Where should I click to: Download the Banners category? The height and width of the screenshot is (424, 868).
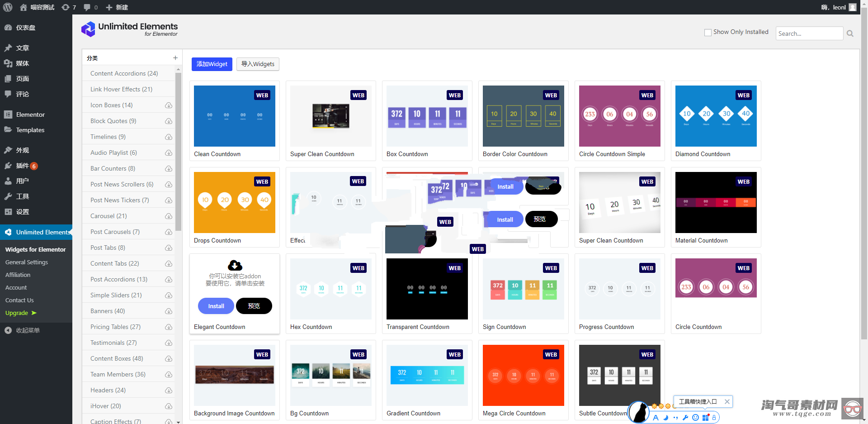pyautogui.click(x=169, y=311)
